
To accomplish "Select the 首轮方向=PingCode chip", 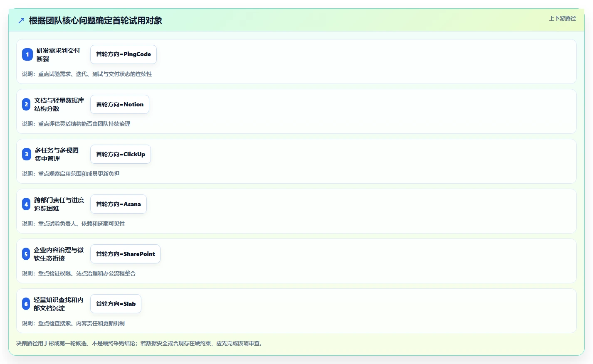I will pos(124,54).
